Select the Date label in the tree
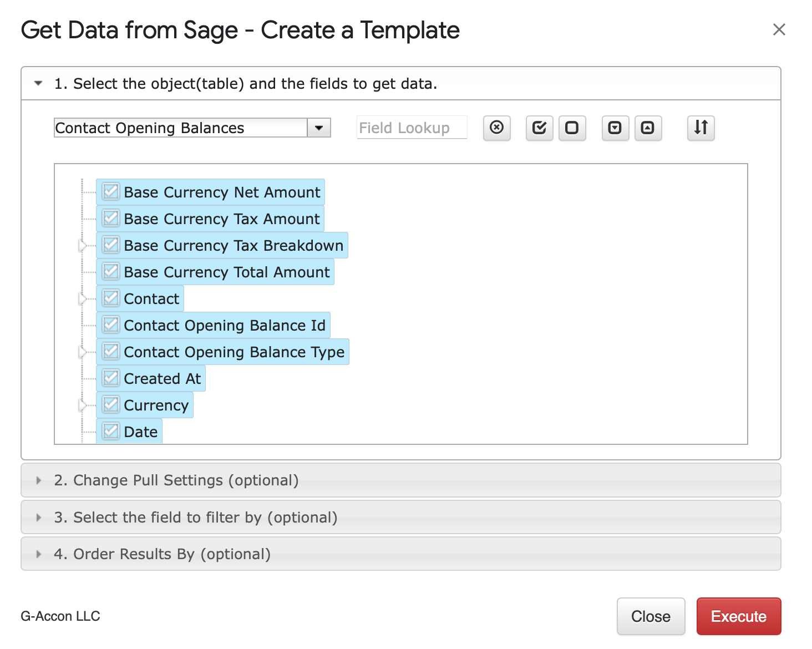Viewport: 812px width, 649px height. click(x=141, y=432)
